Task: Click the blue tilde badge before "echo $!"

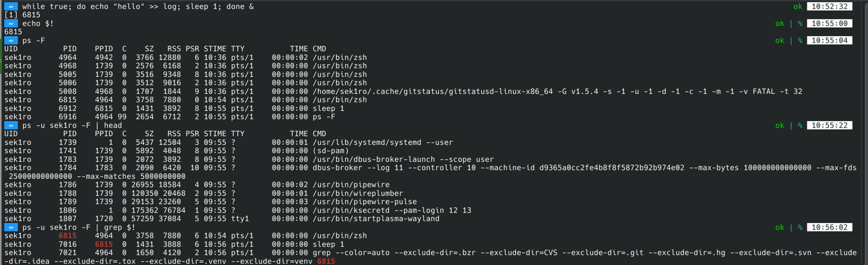Action: click(x=11, y=23)
